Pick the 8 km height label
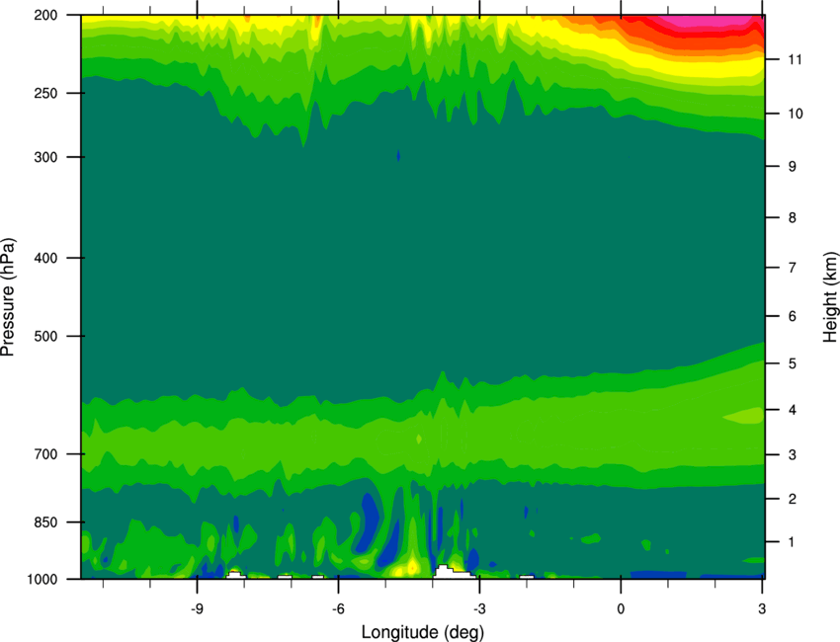Screen dimensions: 840x642 (x=793, y=218)
